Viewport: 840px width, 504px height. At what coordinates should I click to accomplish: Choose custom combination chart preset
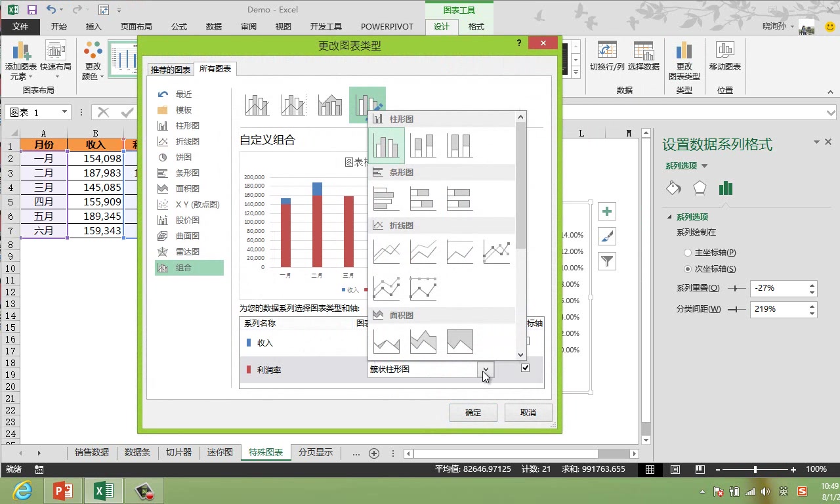pos(367,105)
